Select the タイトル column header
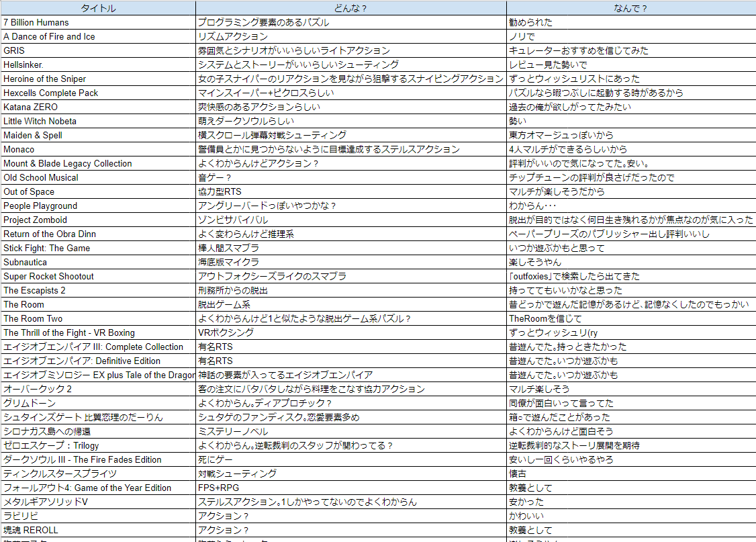The width and height of the screenshot is (756, 542). (x=98, y=7)
